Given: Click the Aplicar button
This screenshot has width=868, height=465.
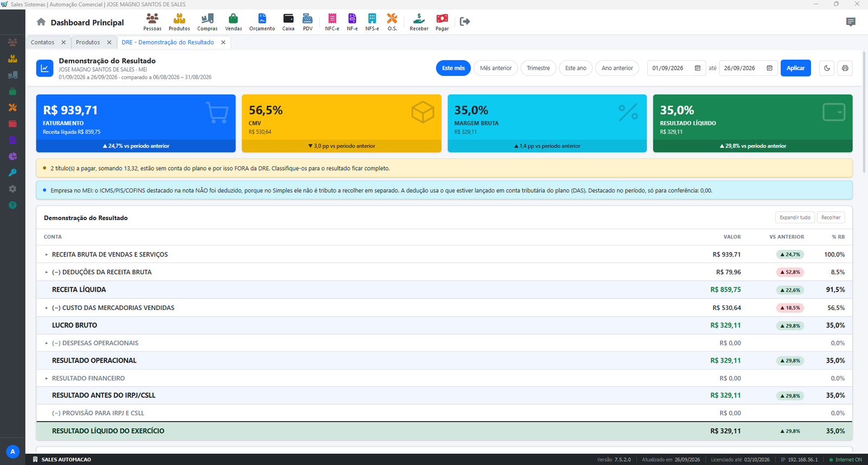Looking at the screenshot, I should click(795, 68).
